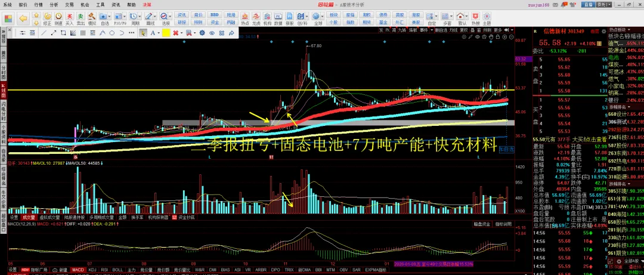Click the red X delete drawing icon
Image resolution: width=644 pixels, height=275 pixels.
(175, 33)
